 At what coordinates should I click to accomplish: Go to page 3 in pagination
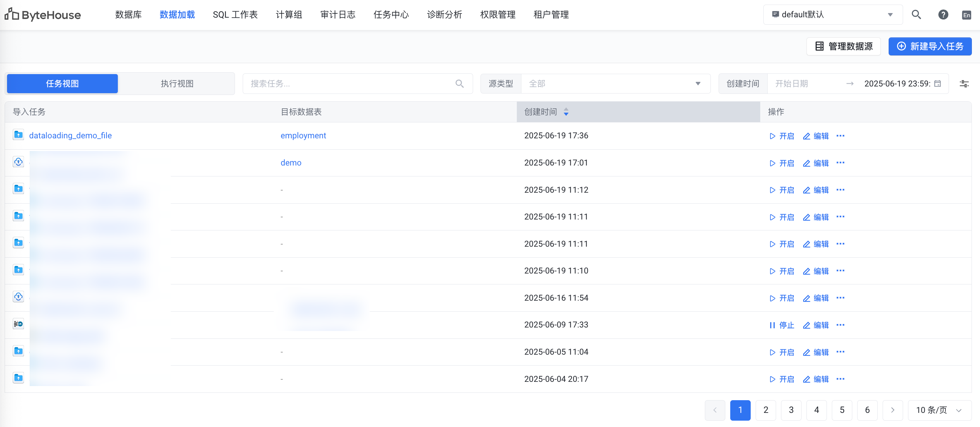pos(791,410)
